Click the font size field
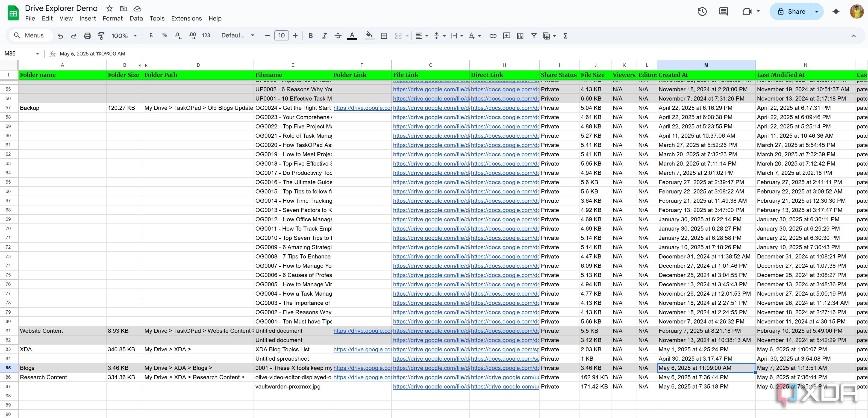The image size is (868, 418). click(x=281, y=35)
